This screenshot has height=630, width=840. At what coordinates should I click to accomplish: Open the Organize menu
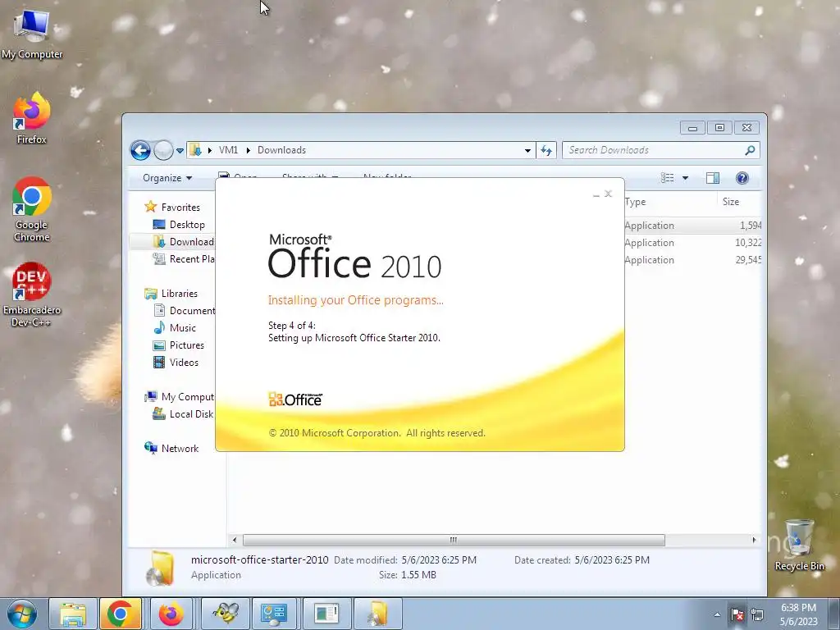[x=167, y=178]
